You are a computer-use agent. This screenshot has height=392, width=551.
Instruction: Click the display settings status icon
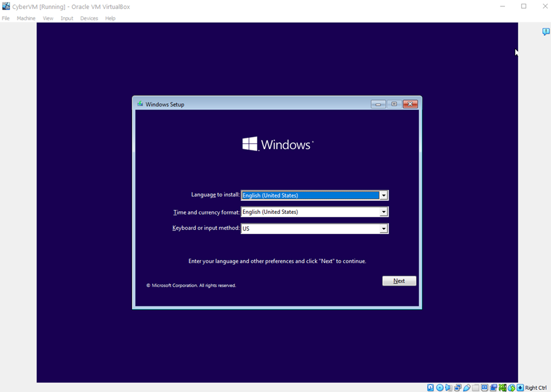485,388
